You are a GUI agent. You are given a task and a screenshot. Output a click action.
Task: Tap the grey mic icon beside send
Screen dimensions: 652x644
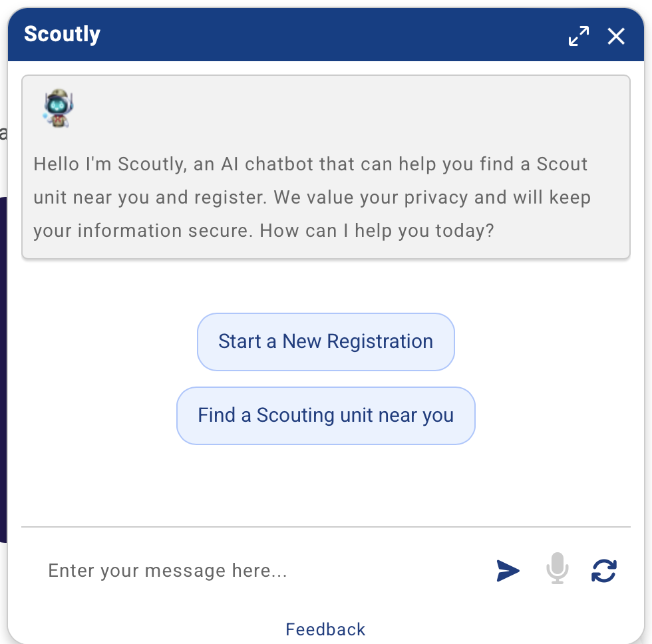coord(557,570)
